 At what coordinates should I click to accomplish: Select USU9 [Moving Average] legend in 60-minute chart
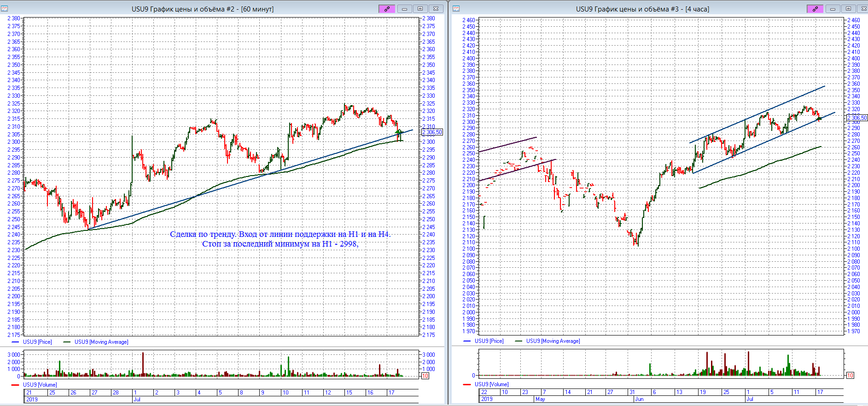pyautogui.click(x=101, y=342)
